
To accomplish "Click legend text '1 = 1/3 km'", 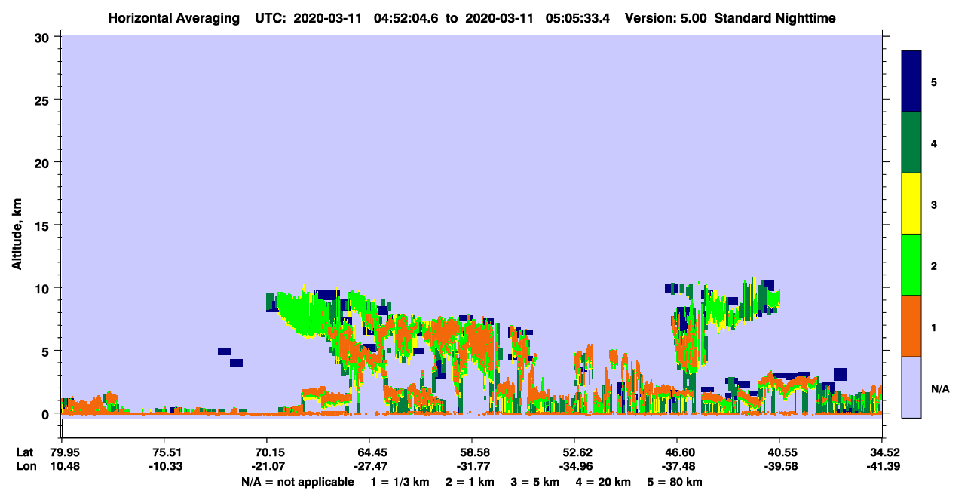I will 400,482.
